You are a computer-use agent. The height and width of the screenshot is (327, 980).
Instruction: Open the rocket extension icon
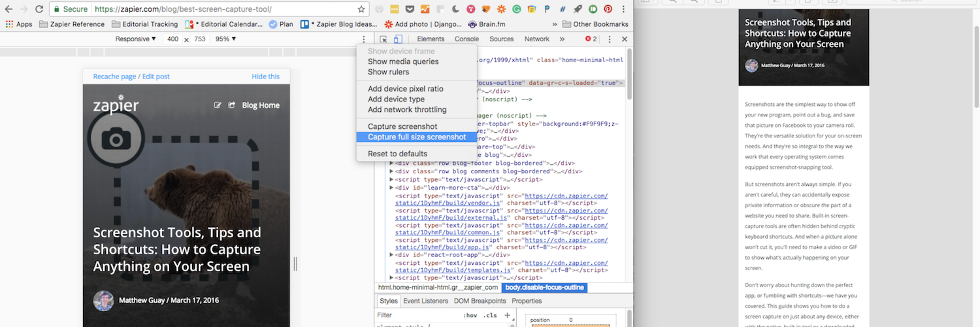point(578,10)
